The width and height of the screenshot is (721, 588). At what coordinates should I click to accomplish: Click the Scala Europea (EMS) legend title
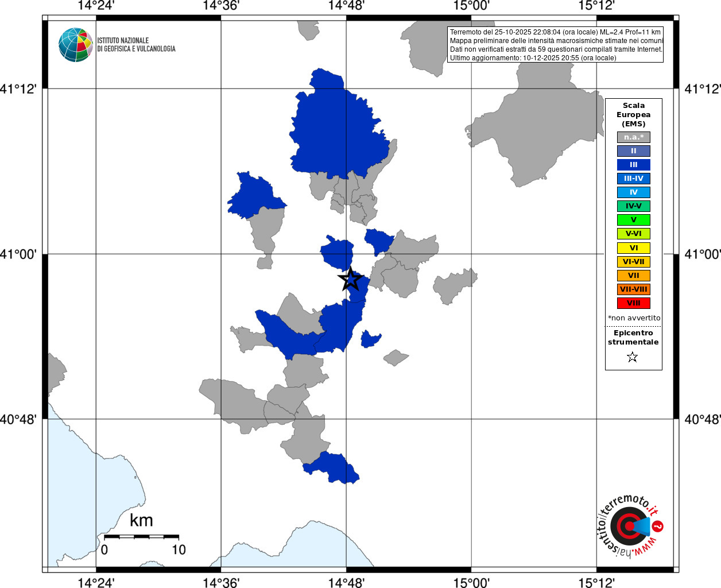pyautogui.click(x=634, y=115)
